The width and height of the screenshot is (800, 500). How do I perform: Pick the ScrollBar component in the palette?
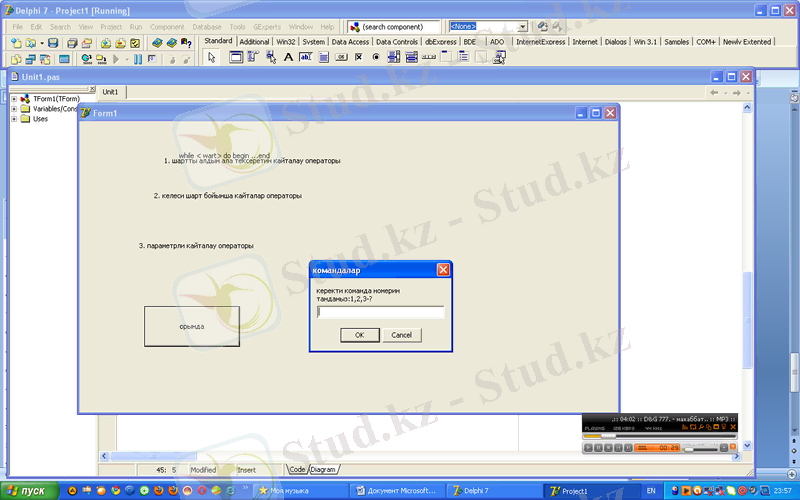429,57
